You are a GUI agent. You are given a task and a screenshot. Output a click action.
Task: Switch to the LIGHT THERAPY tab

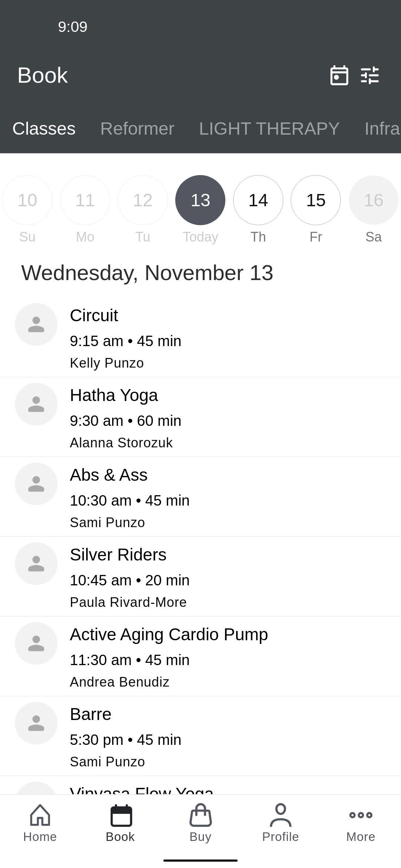click(269, 129)
